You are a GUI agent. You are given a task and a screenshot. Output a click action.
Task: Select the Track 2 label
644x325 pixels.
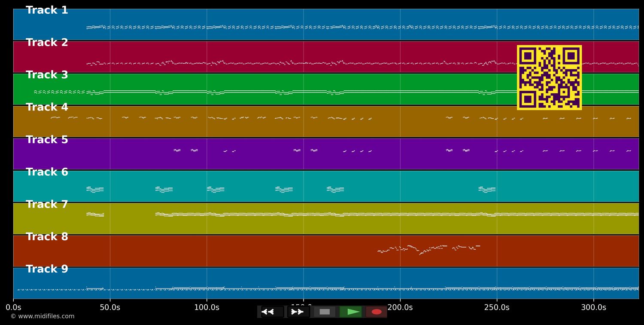(47, 43)
